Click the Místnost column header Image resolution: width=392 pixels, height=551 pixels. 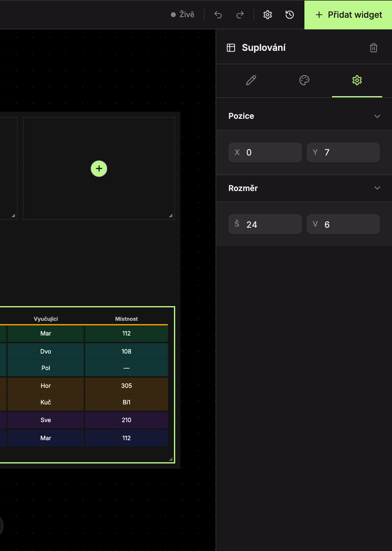126,319
